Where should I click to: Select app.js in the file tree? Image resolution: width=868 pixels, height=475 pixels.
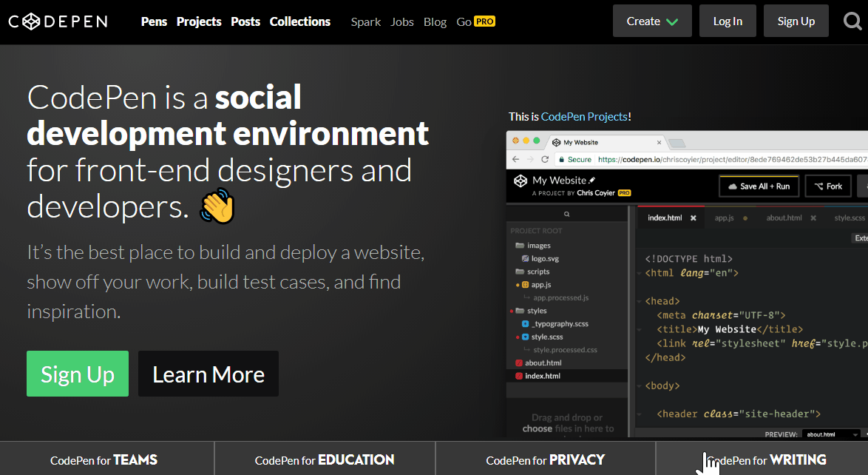tap(541, 285)
